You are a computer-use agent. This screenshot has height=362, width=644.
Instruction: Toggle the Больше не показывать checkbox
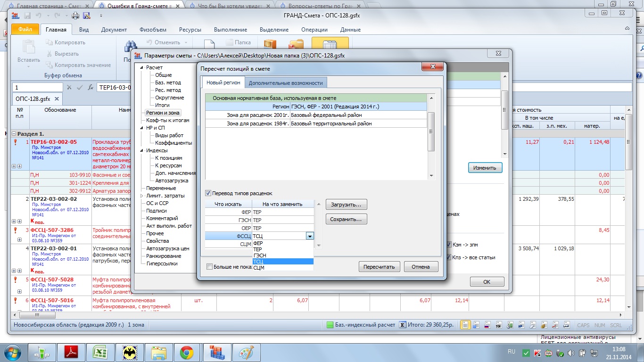[209, 267]
